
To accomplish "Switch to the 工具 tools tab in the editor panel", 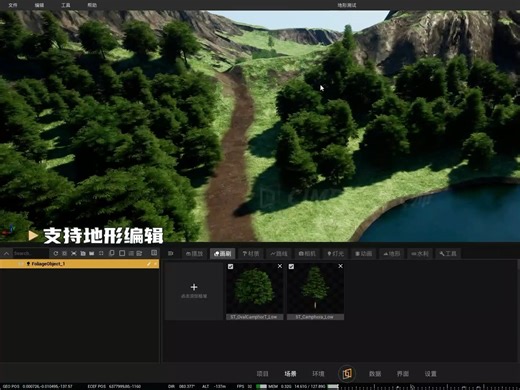I will (x=448, y=254).
